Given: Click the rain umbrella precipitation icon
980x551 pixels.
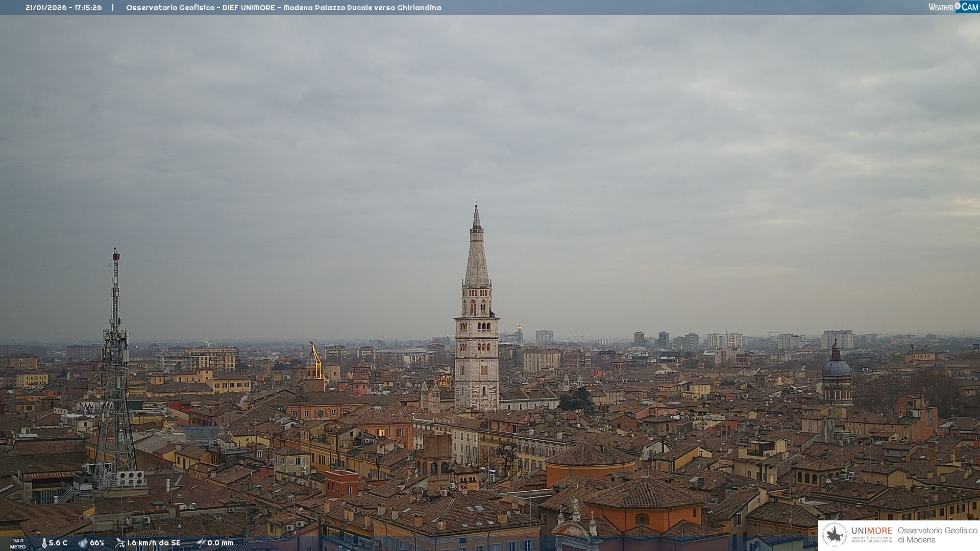Looking at the screenshot, I should coord(201,543).
